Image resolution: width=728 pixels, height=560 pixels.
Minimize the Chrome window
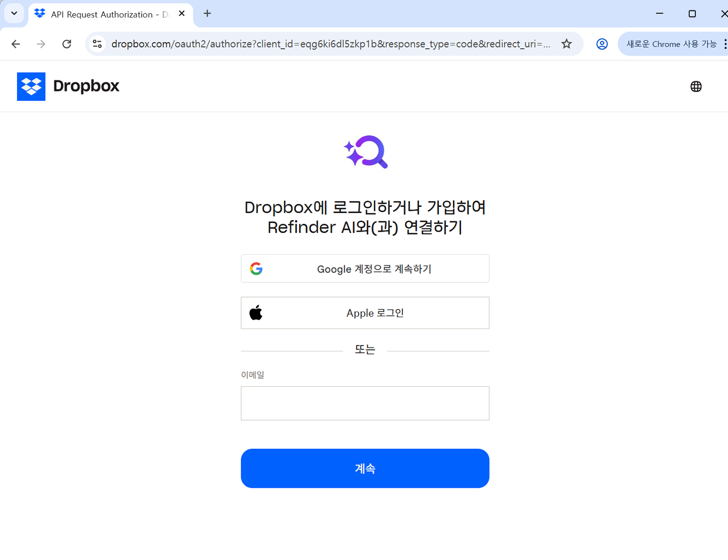point(659,14)
